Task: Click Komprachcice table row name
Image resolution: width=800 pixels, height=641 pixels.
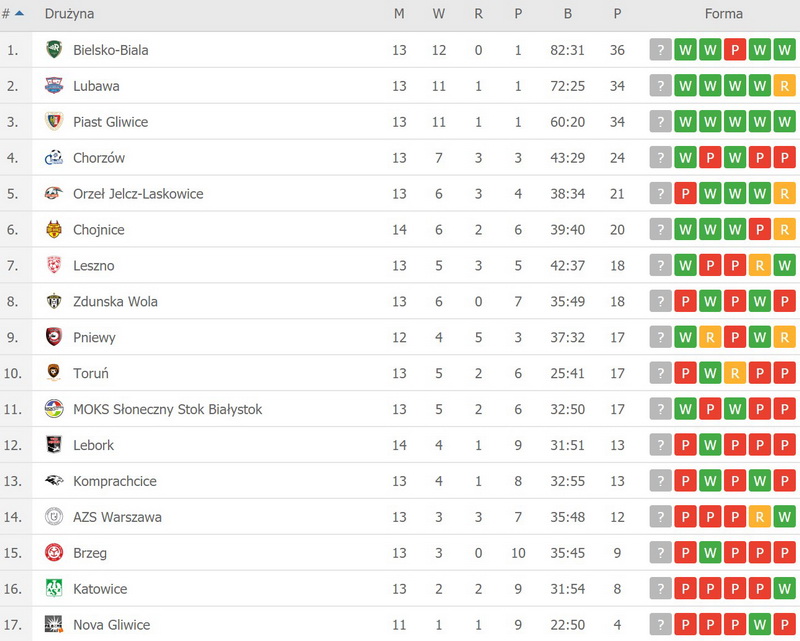Action: tap(114, 482)
